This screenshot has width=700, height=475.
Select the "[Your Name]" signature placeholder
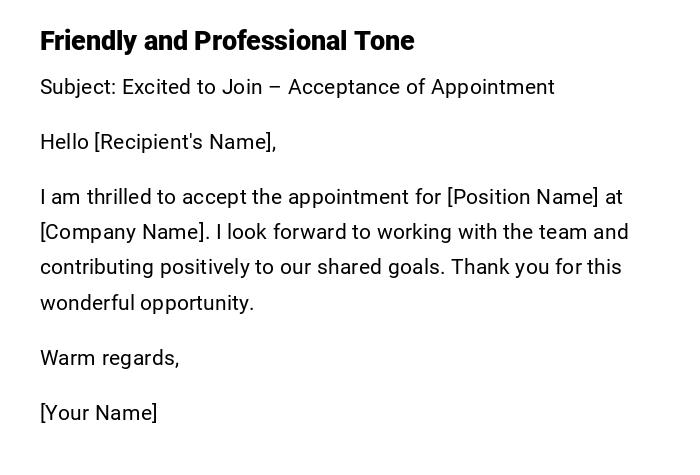click(x=99, y=413)
